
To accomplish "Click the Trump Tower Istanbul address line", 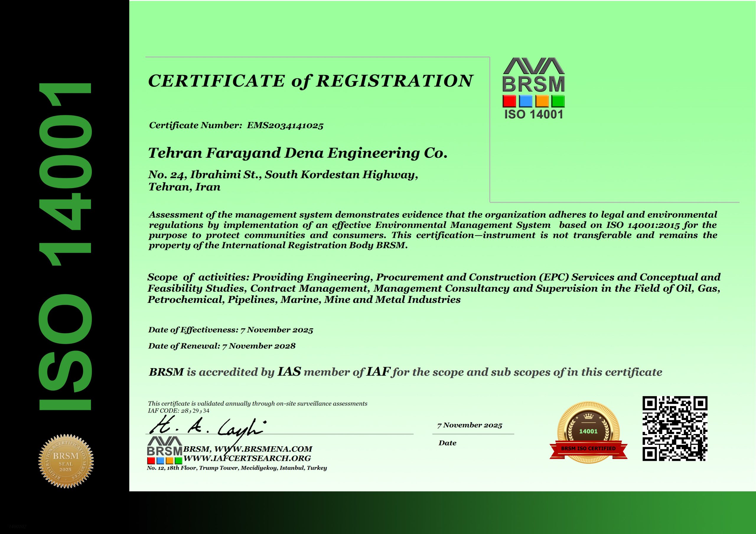I will pos(237,468).
